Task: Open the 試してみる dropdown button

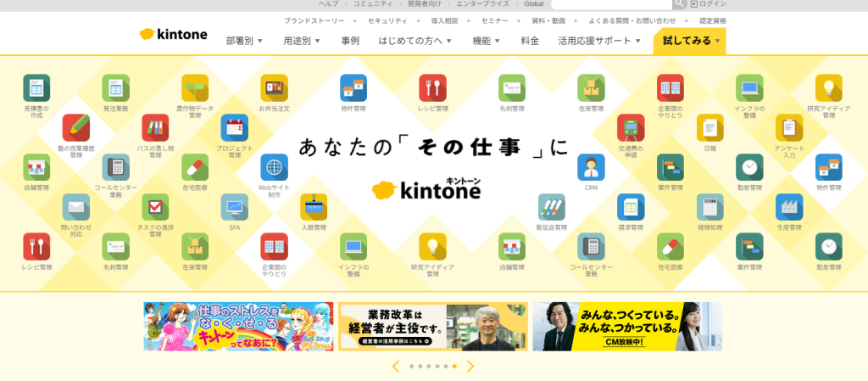Action: point(689,41)
